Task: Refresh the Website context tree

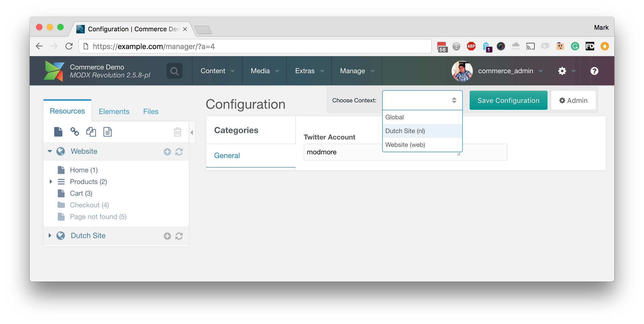Action: point(179,152)
